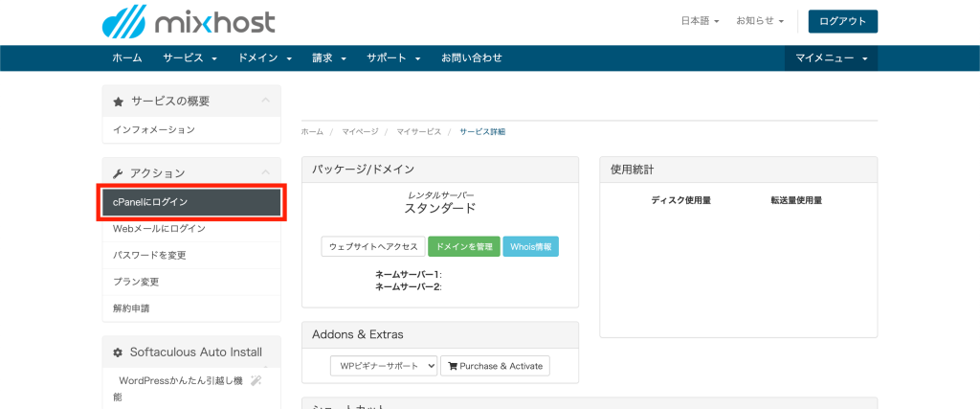Open the お知らせ notifications dropdown
The image size is (980, 409).
(759, 21)
